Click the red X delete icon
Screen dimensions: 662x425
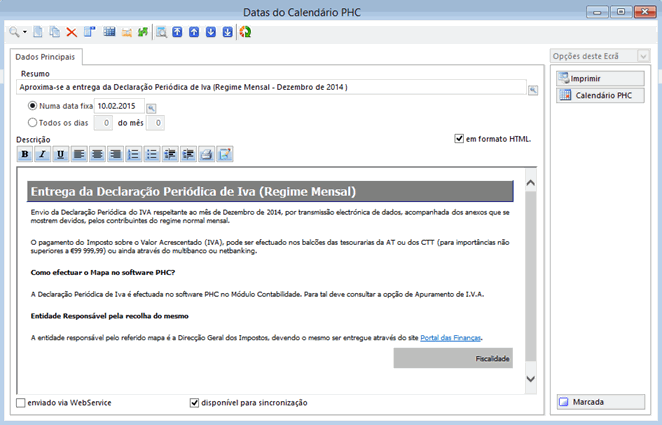coord(72,32)
